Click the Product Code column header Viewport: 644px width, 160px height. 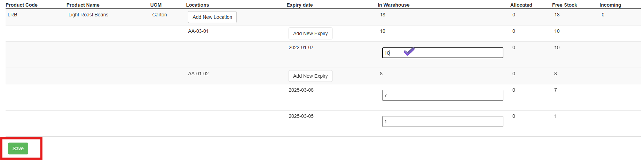22,5
